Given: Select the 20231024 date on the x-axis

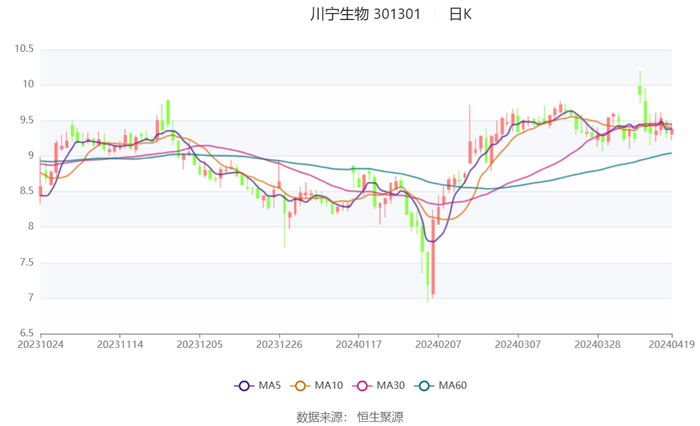Looking at the screenshot, I should pos(40,343).
